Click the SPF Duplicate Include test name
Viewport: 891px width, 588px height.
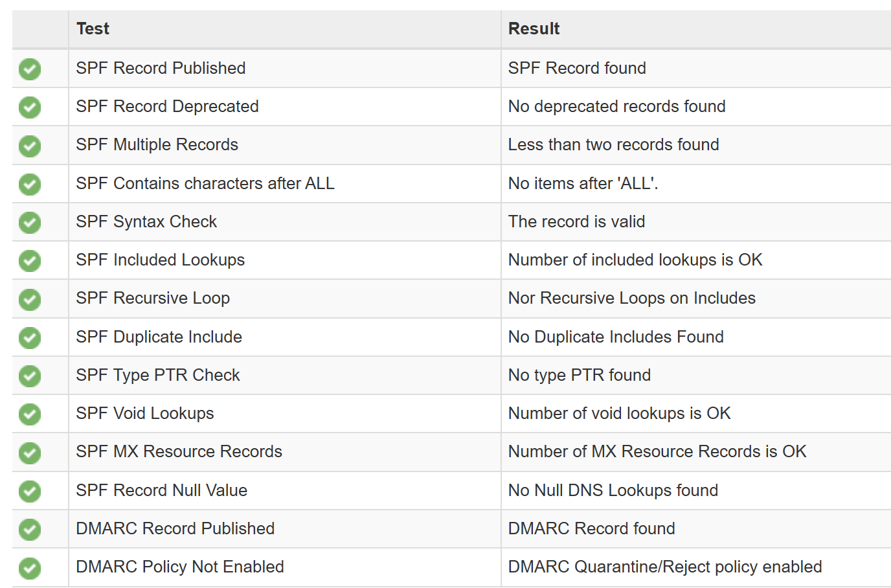tap(159, 337)
